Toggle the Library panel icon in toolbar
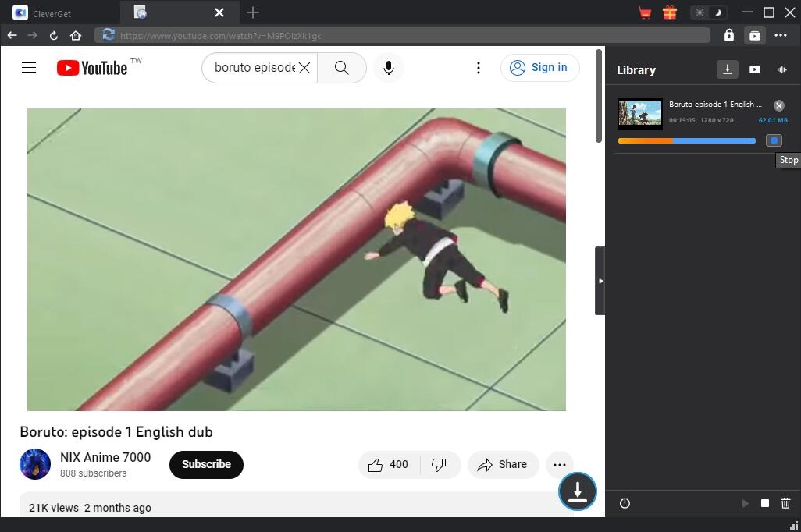The height and width of the screenshot is (532, 801). (754, 35)
